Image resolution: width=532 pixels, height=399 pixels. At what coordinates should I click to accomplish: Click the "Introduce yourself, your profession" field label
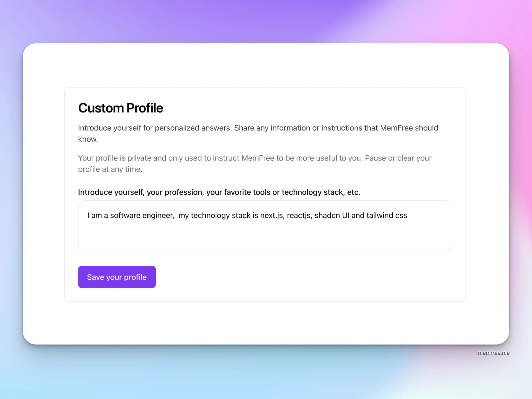pos(219,192)
